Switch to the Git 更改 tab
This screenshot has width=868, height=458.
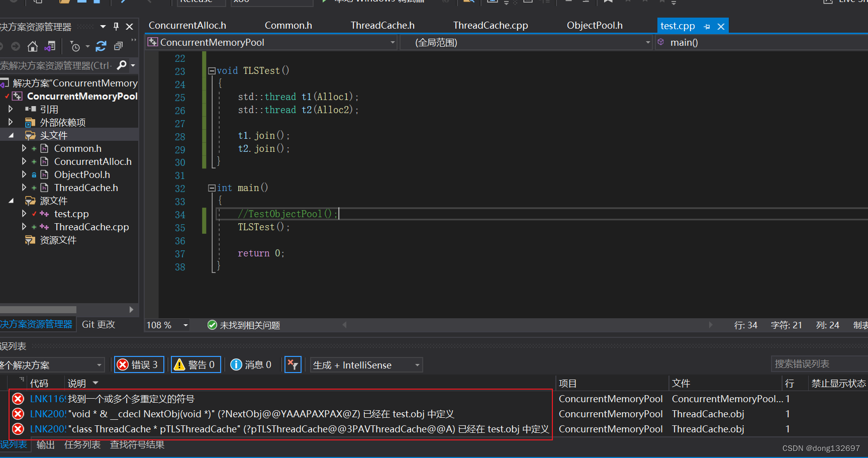pos(99,324)
